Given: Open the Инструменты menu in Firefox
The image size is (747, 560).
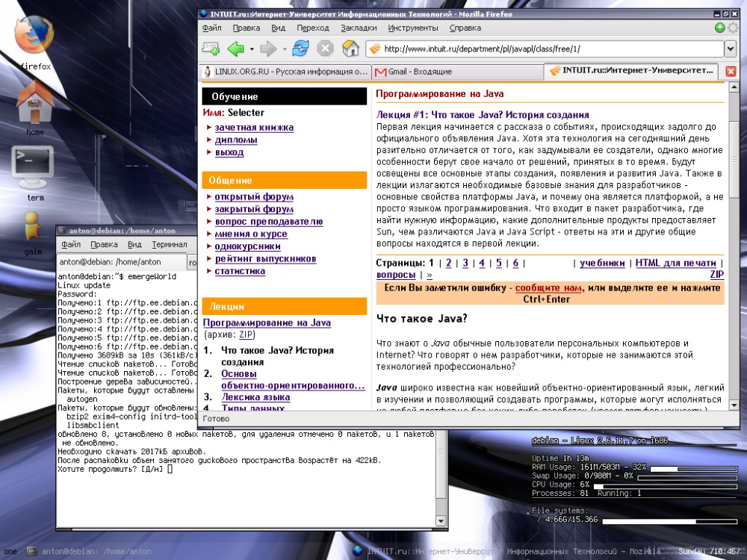Looking at the screenshot, I should [413, 28].
